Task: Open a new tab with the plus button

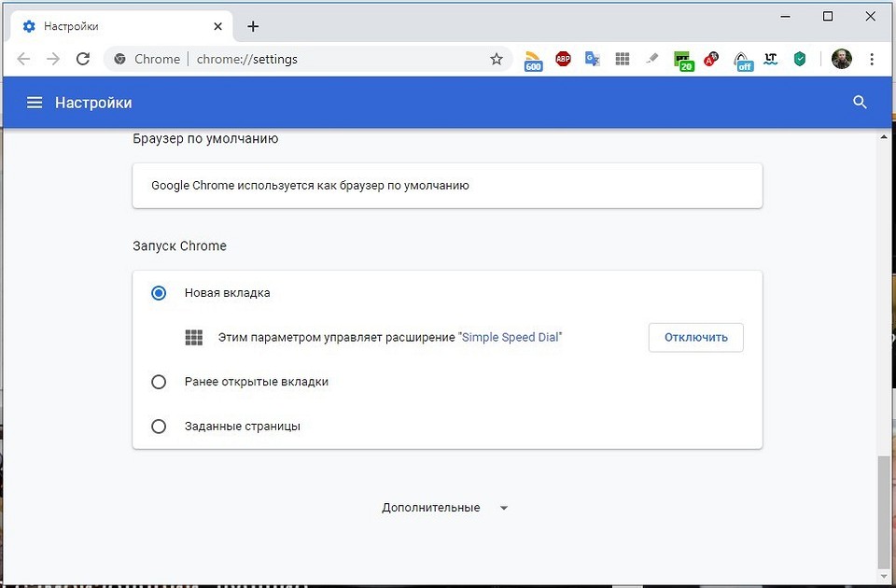Action: click(x=253, y=26)
